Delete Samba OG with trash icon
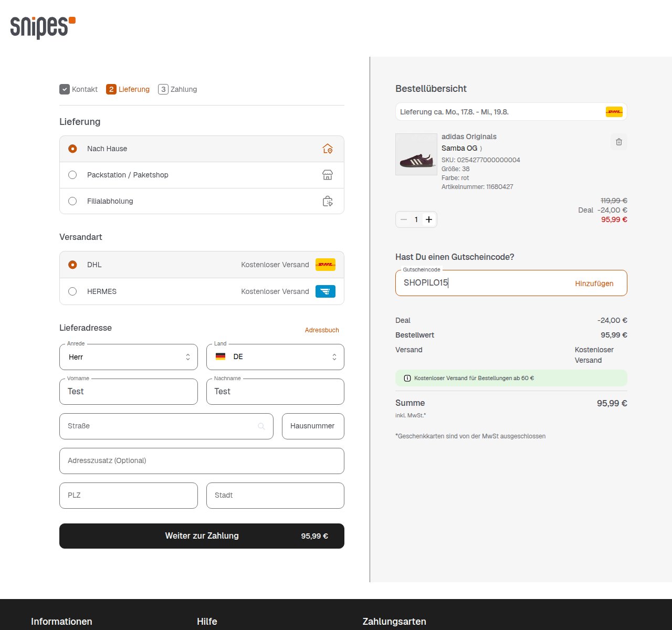 (619, 142)
